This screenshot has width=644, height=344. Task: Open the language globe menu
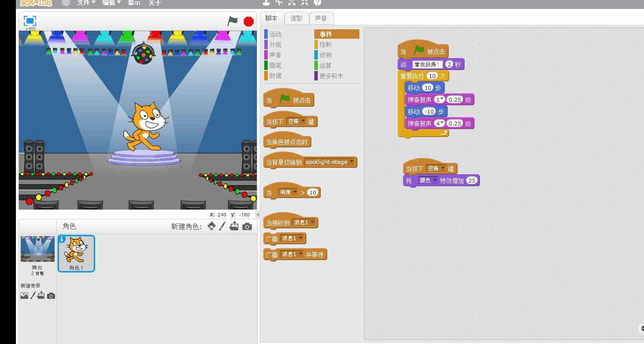click(x=66, y=2)
